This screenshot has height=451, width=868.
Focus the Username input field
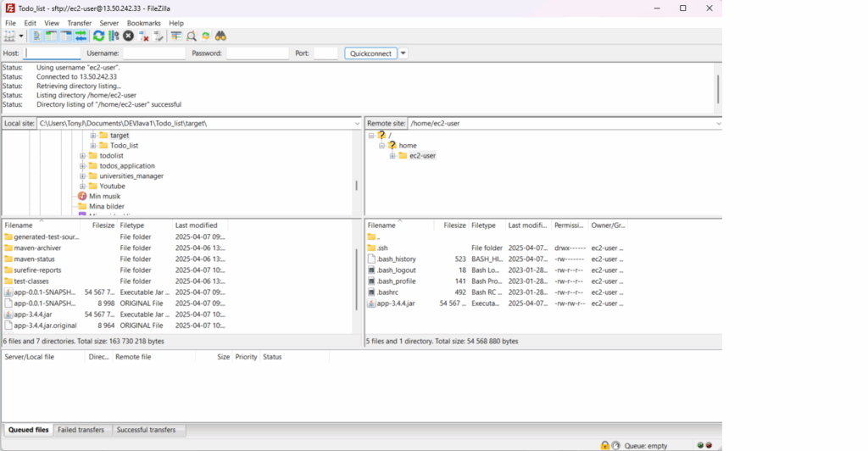pos(154,53)
